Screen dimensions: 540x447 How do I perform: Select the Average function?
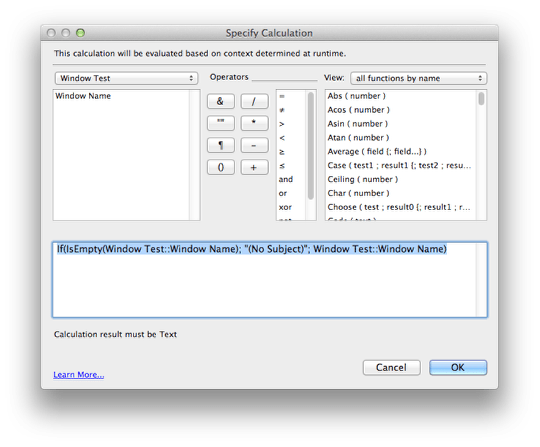pos(377,152)
